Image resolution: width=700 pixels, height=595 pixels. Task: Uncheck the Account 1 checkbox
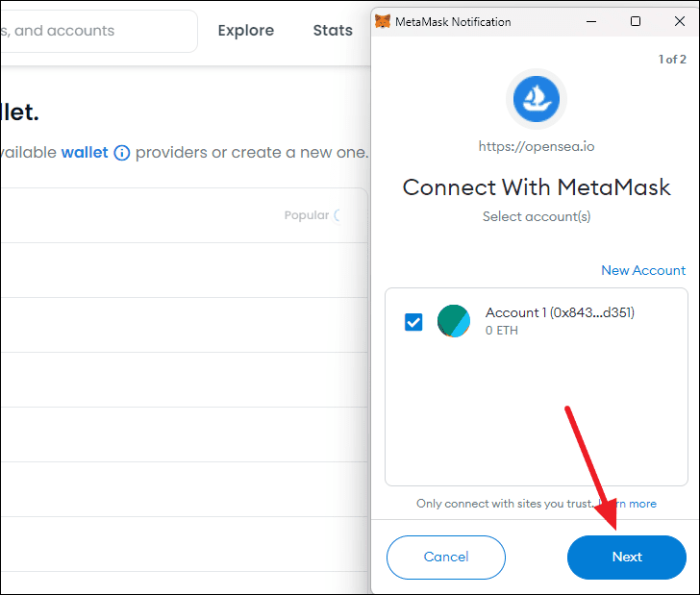click(x=413, y=322)
